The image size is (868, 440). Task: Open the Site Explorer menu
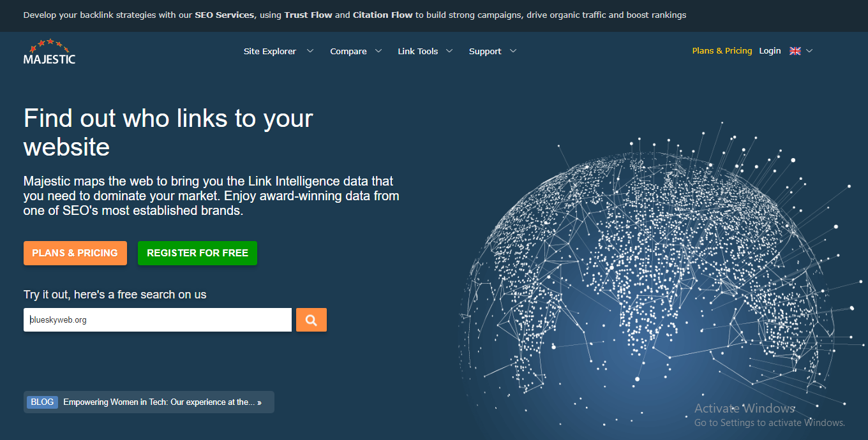270,52
